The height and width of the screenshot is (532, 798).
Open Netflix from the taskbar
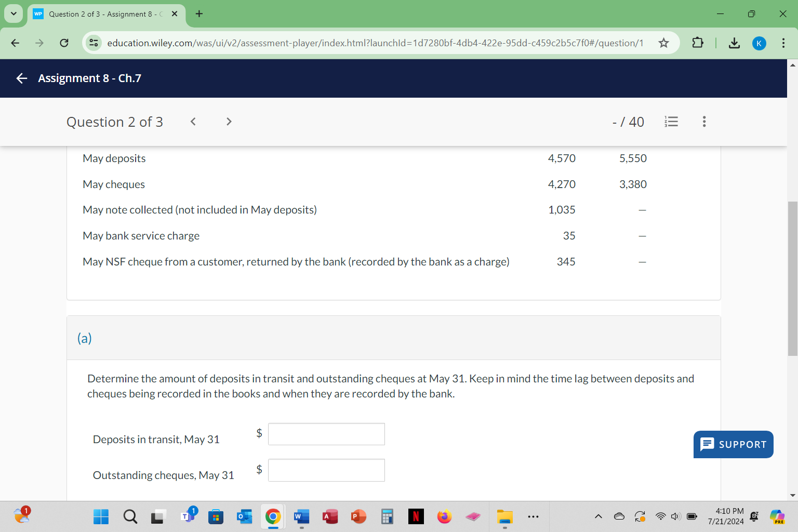click(416, 516)
